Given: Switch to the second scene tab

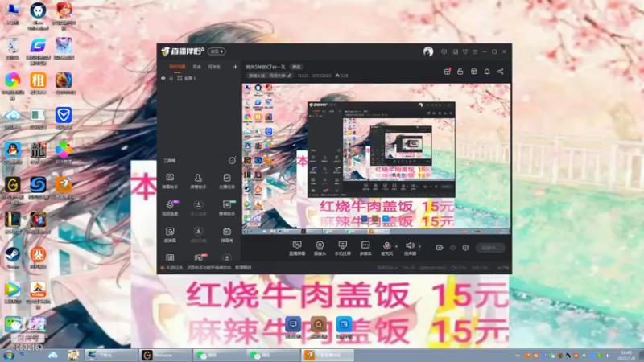Looking at the screenshot, I should pos(197,67).
